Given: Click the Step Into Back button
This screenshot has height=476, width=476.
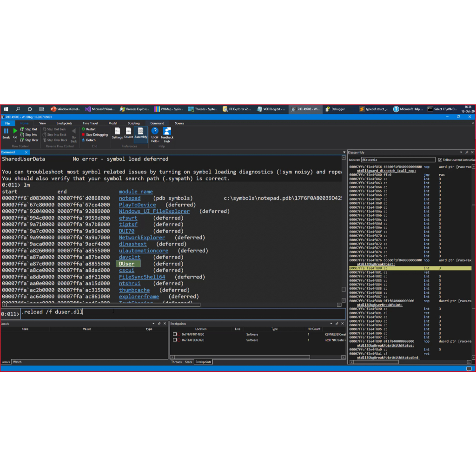Looking at the screenshot, I should (55, 134).
